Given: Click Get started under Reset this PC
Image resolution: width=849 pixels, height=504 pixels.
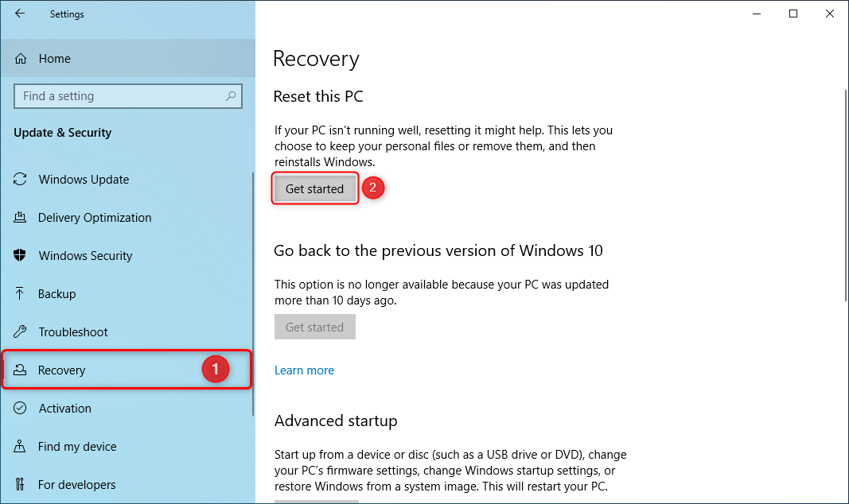Looking at the screenshot, I should pos(314,188).
